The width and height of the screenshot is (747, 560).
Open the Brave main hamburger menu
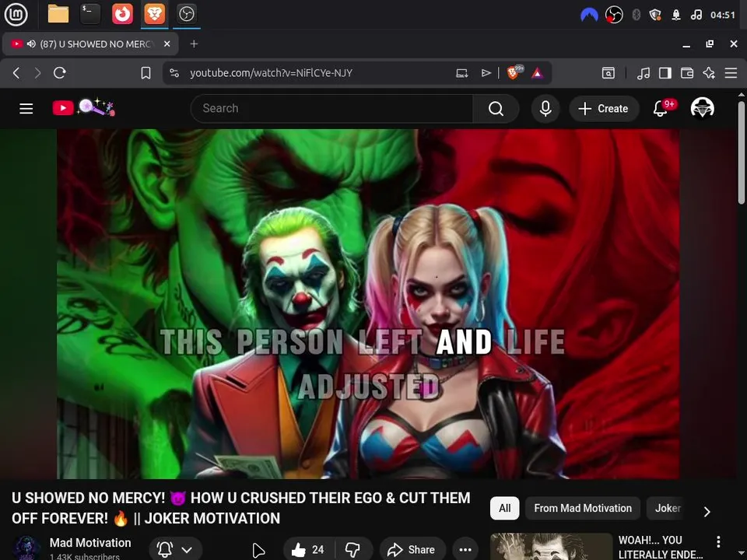731,73
